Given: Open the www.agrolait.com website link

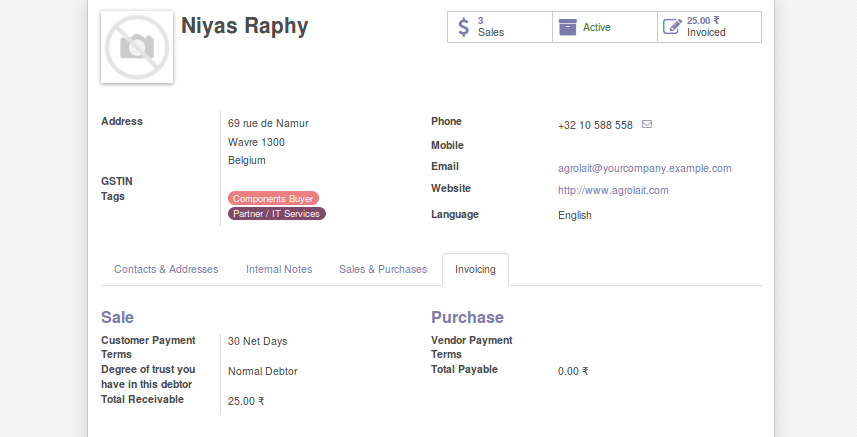Looking at the screenshot, I should [613, 190].
